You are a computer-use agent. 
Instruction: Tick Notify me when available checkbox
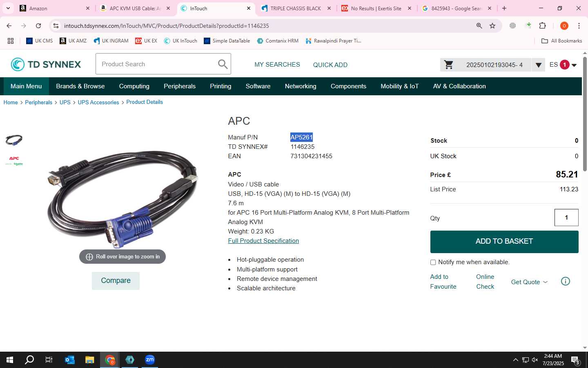433,263
